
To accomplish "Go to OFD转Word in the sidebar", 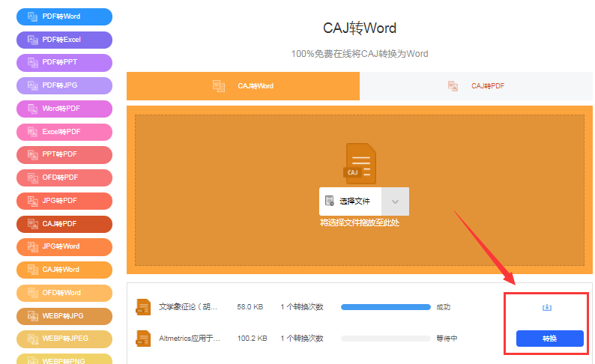I will pyautogui.click(x=64, y=293).
